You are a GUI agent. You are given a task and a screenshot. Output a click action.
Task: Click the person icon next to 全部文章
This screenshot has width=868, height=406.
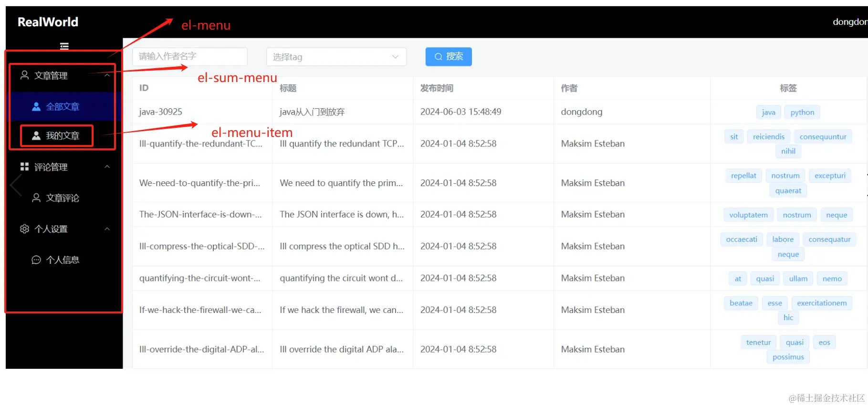[36, 106]
